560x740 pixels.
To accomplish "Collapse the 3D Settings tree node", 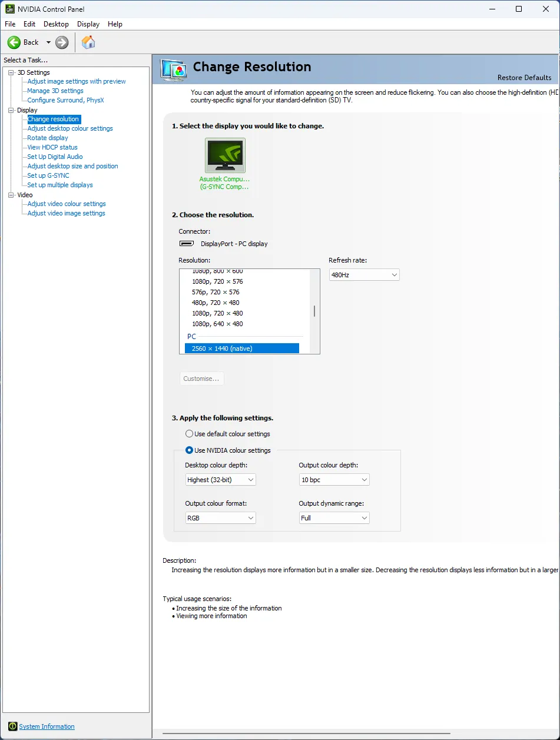I will pyautogui.click(x=11, y=72).
